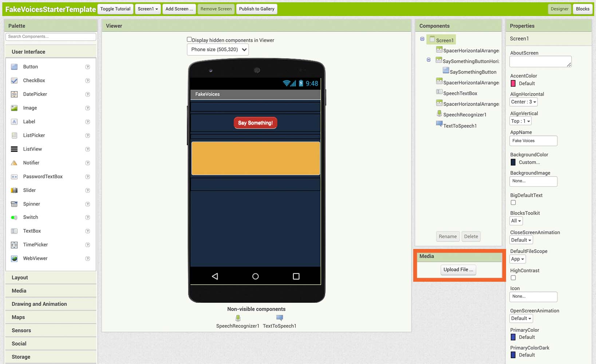Open help icon next to Notifier
Viewport: 596px width, 364px height.
[87, 163]
